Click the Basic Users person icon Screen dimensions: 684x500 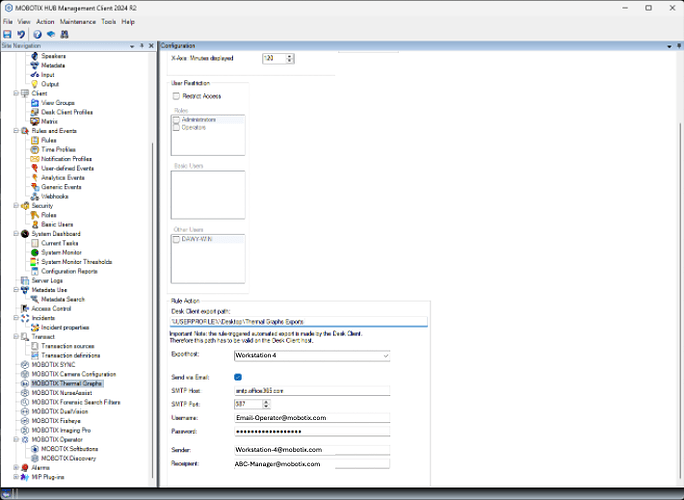(35, 224)
